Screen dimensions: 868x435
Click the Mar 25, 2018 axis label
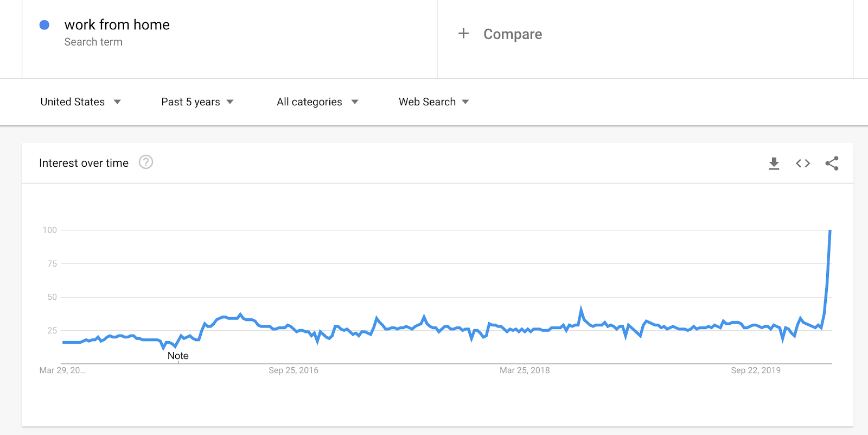click(525, 370)
